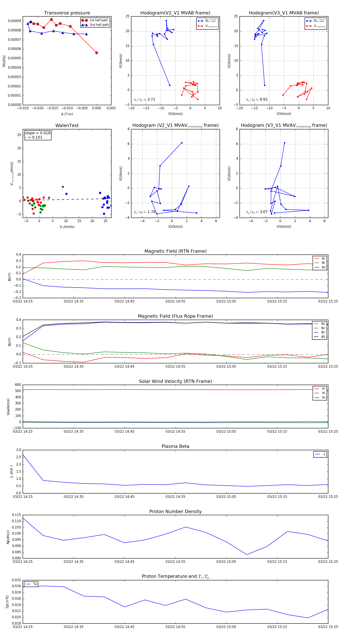Click title 'Hodogram(V3_V1 MVAB frame)'
351x644 pixels.
click(284, 13)
